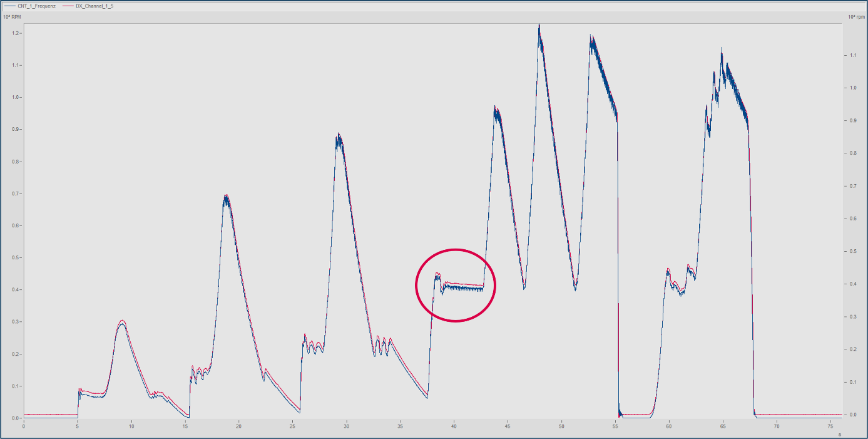Select the CNT_1_Frequenz legend label
Screen dimensions: 868x439
tap(36, 6)
